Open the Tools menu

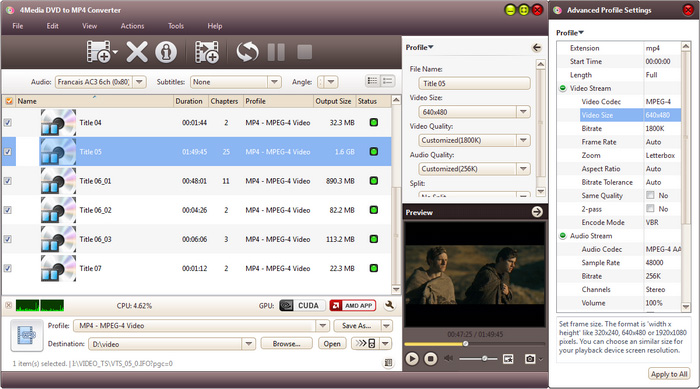click(x=176, y=26)
